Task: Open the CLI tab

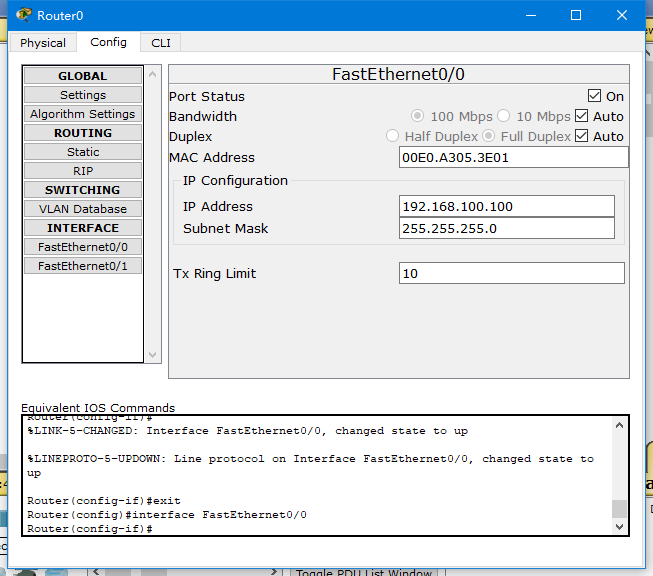Action: pos(161,42)
